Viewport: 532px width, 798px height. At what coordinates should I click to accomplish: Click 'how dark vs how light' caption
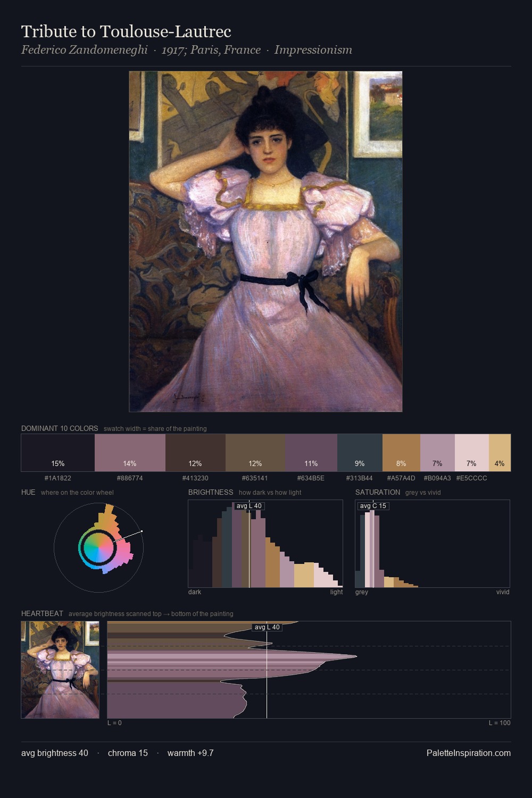[x=270, y=493]
